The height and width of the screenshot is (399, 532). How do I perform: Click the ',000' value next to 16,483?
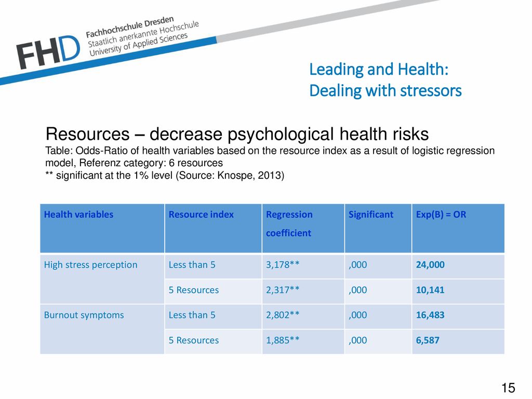click(357, 315)
